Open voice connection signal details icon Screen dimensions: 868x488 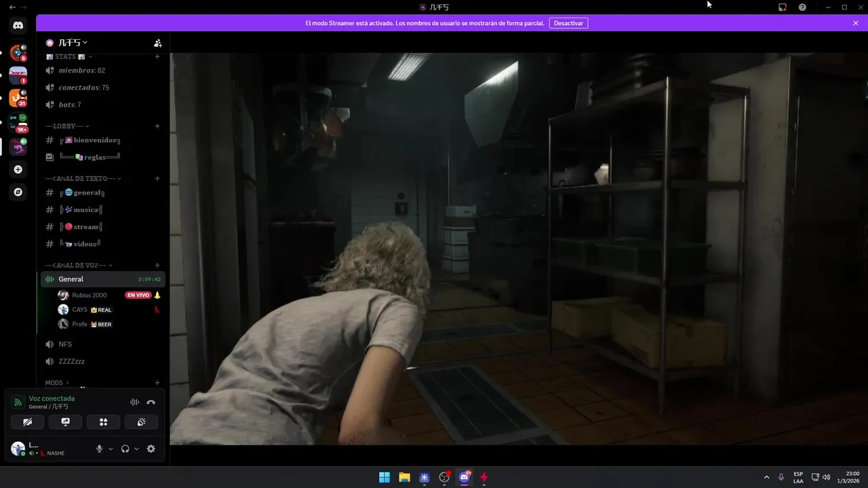tap(18, 402)
